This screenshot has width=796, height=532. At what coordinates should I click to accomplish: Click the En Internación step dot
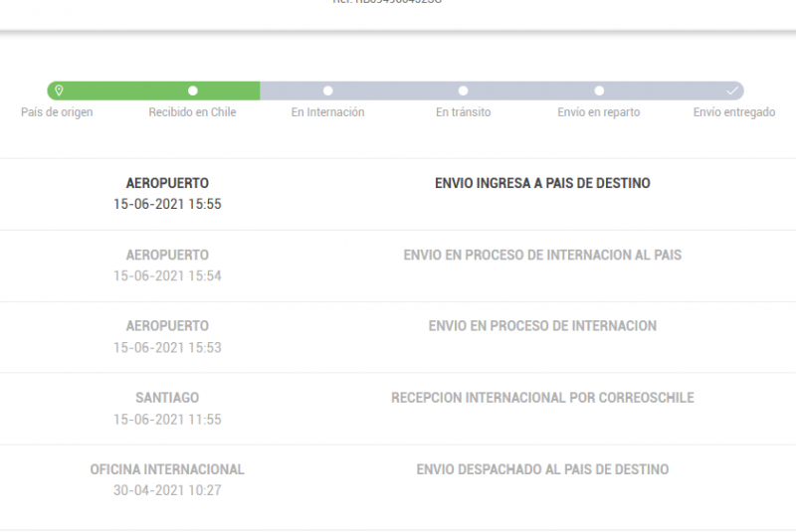[328, 90]
